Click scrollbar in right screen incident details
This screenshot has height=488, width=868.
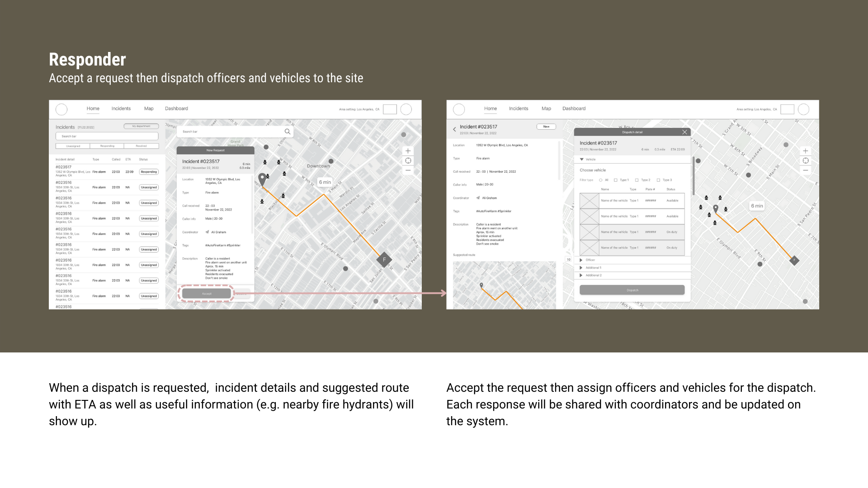pos(559,160)
